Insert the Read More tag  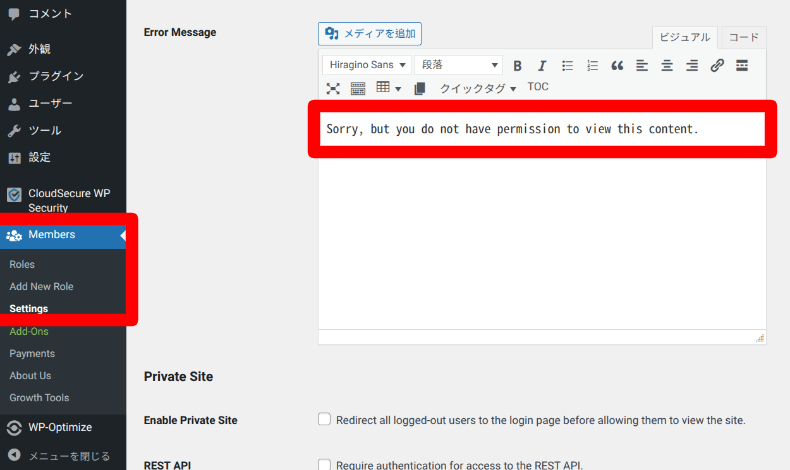[x=742, y=65]
